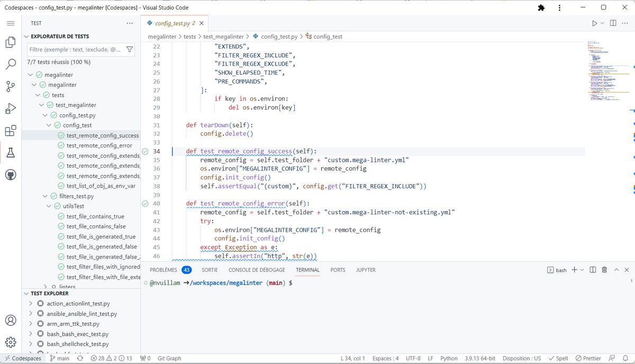Click the megalinter breadcrumb
635x364 pixels.
162,37
